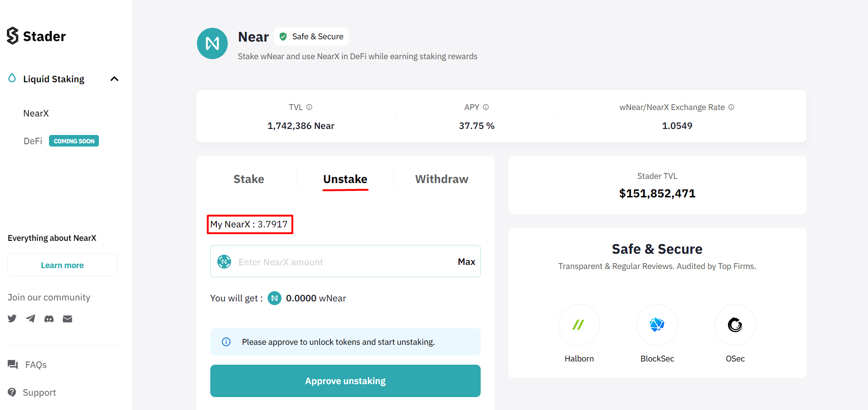Open NearX in the sidebar
Image resolution: width=868 pixels, height=410 pixels.
coord(36,113)
